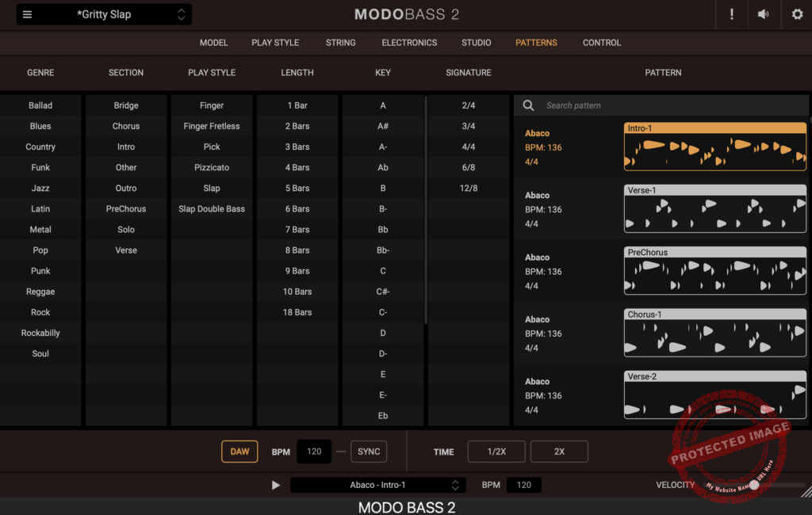The width and height of the screenshot is (812, 515).
Task: Select the PATTERNS tab
Action: point(536,43)
